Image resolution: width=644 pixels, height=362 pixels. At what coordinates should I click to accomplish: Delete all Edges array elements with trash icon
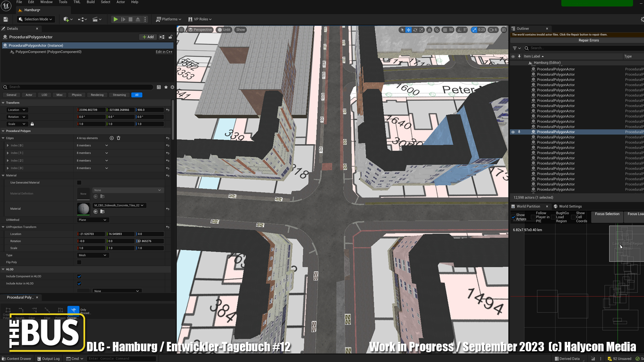118,138
